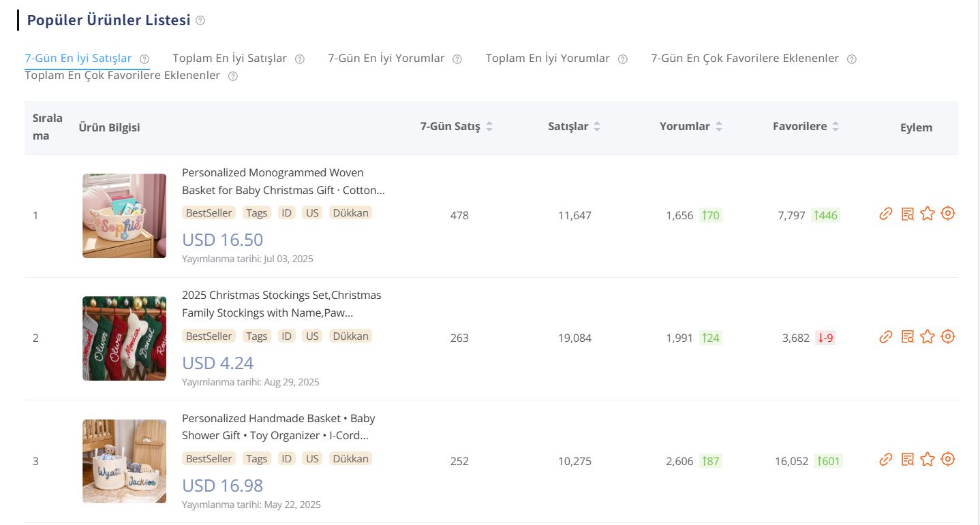Toggle star favorite on Handmade Basket row

coord(927,459)
